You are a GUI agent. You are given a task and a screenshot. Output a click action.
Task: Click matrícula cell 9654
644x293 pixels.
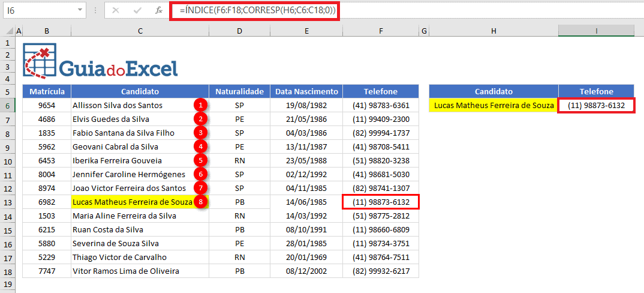47,105
